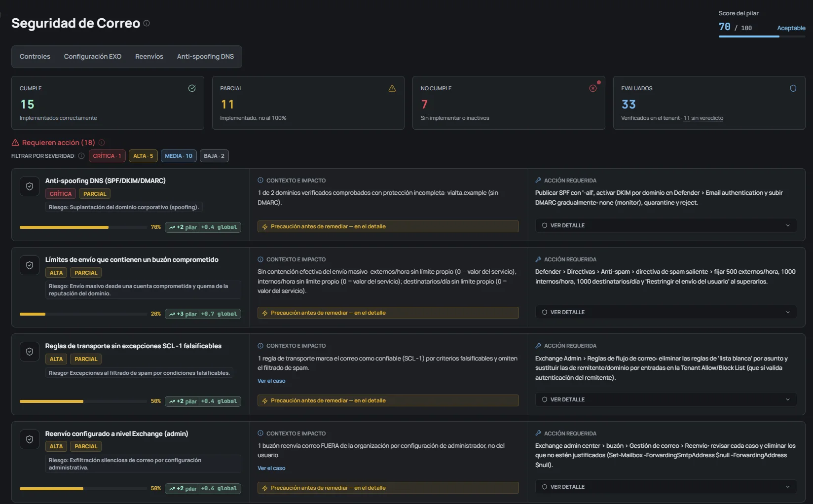813x504 pixels.
Task: Click Precaución antes de remediar banner in Límites de envío row
Action: pos(388,313)
